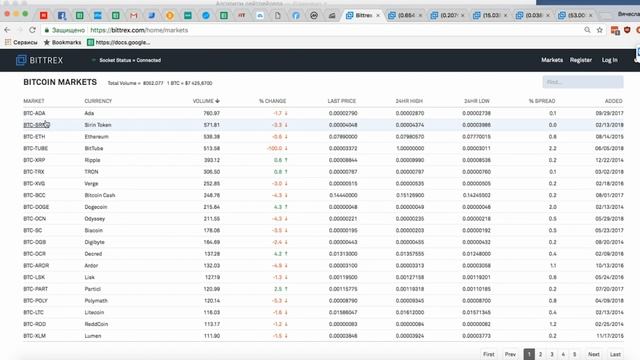Open the BTC-XLM market link

35,336
